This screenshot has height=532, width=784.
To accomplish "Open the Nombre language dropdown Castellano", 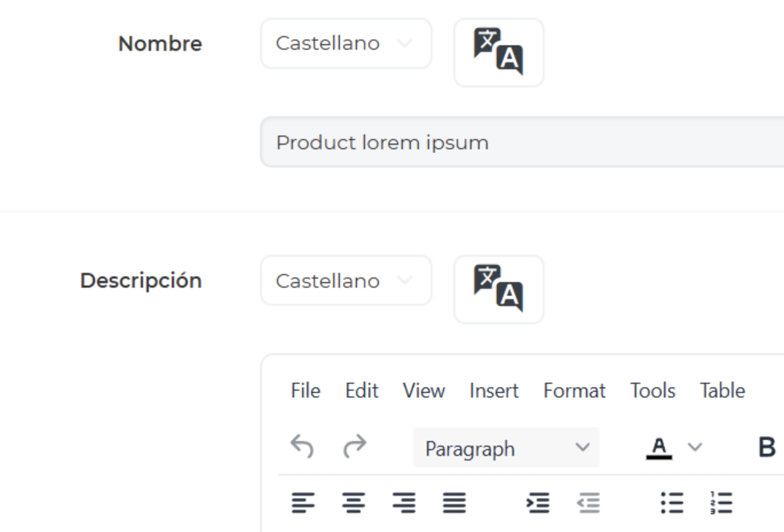I will (x=346, y=43).
